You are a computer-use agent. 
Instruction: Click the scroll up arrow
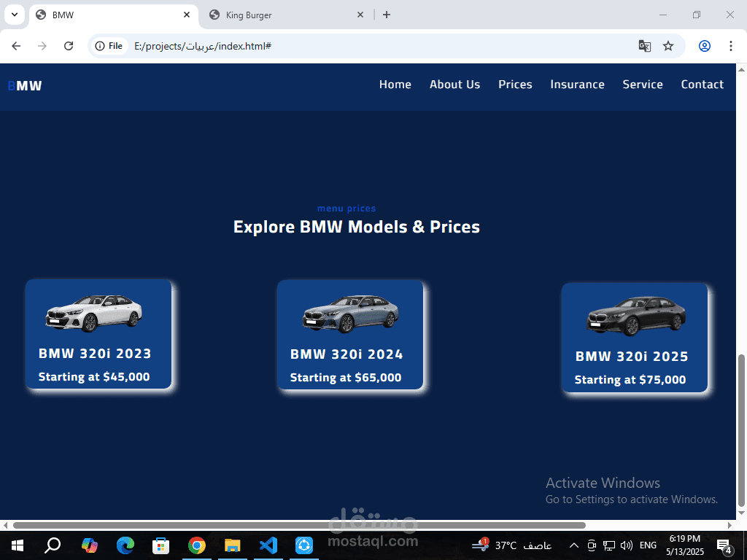(741, 69)
